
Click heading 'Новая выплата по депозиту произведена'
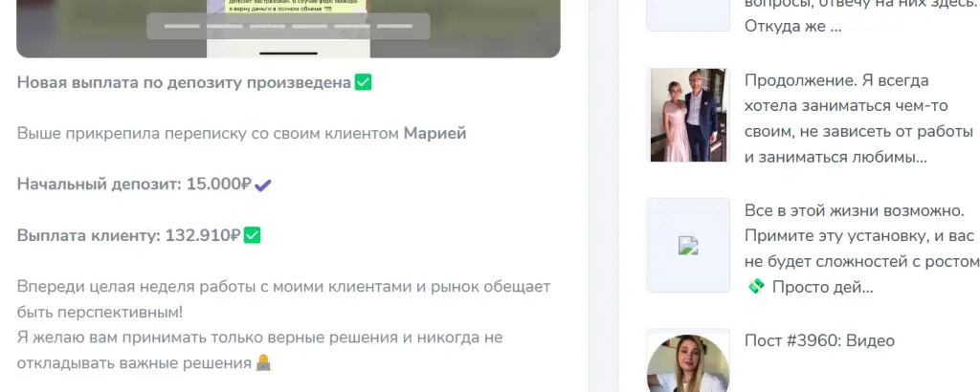point(184,82)
